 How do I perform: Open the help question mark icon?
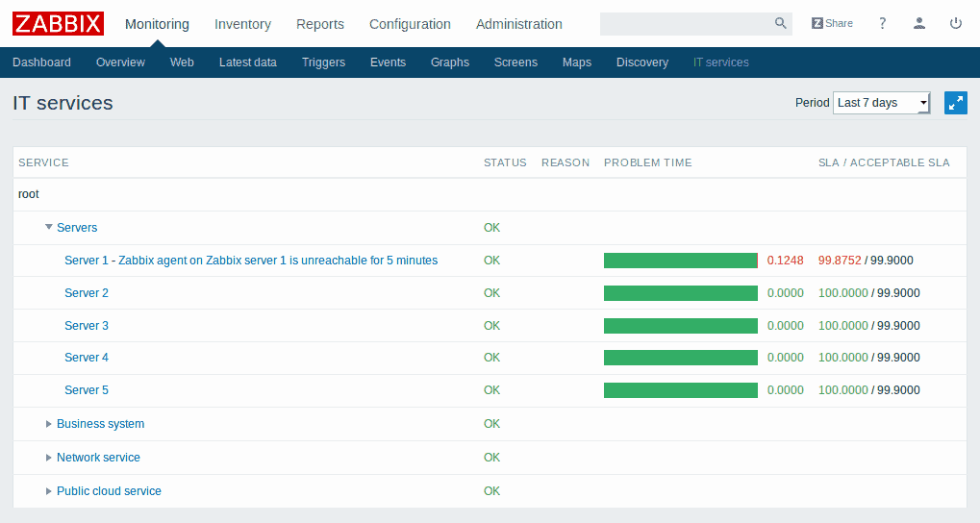click(883, 23)
